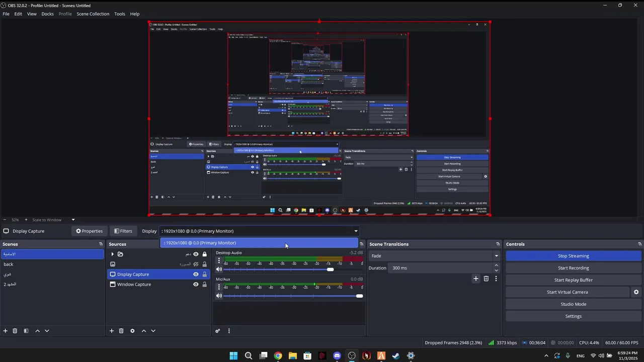Move source down arrow in Sources dock
This screenshot has height=362, width=644.
(x=153, y=331)
